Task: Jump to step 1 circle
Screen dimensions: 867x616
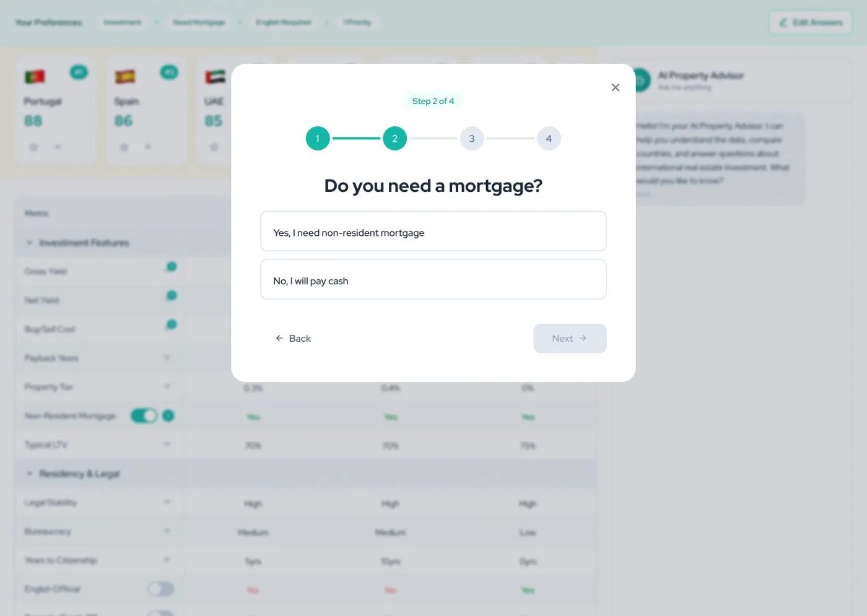Action: [318, 139]
